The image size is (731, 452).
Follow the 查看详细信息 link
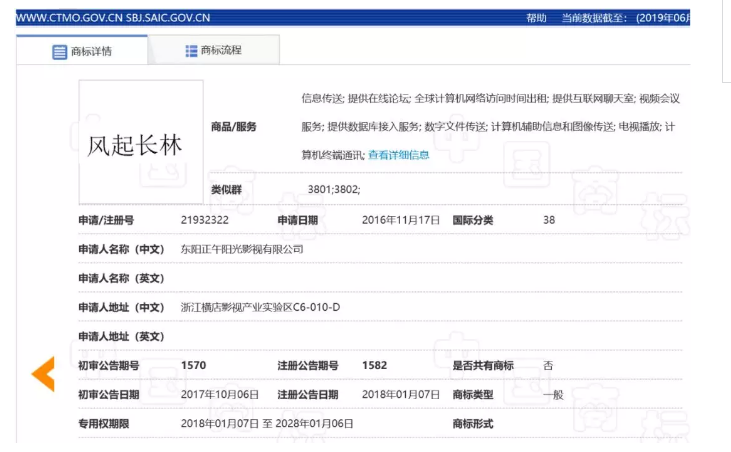click(398, 155)
